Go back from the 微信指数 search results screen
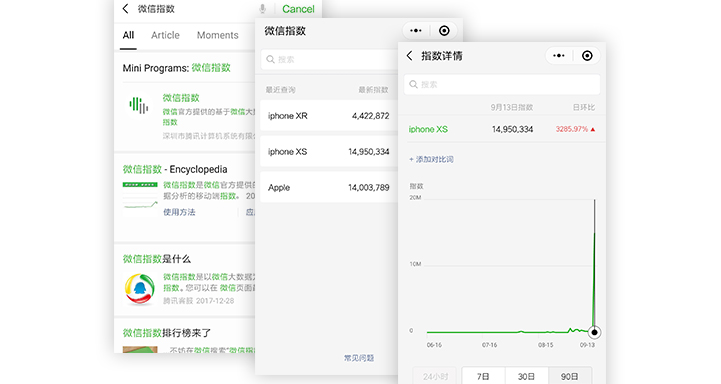 click(126, 9)
